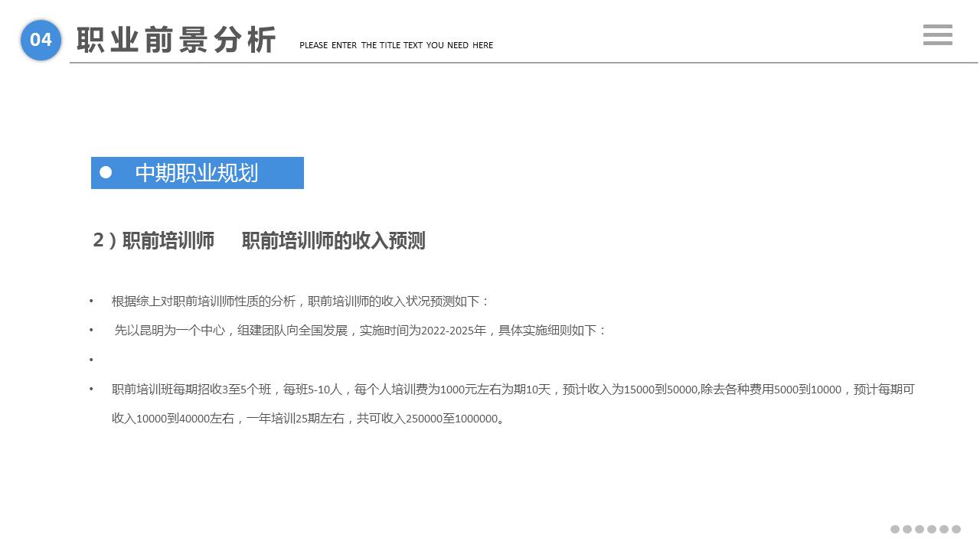Select the "职前培训师的收入预测" heading

(334, 240)
